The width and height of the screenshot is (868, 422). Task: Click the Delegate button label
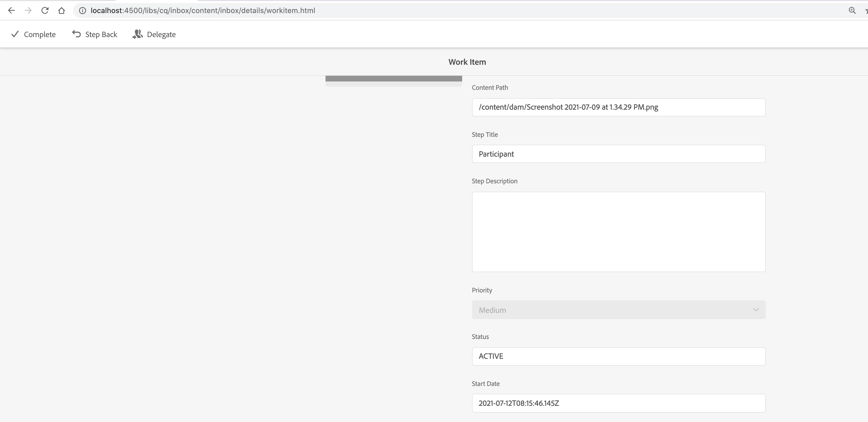[161, 34]
